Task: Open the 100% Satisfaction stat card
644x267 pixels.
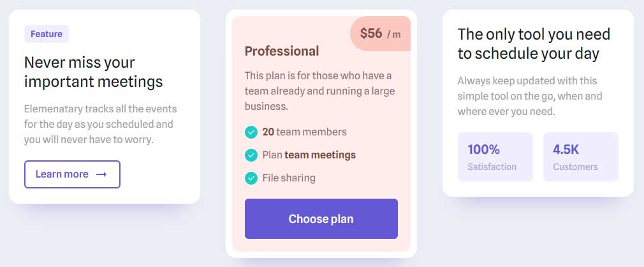Action: [495, 156]
